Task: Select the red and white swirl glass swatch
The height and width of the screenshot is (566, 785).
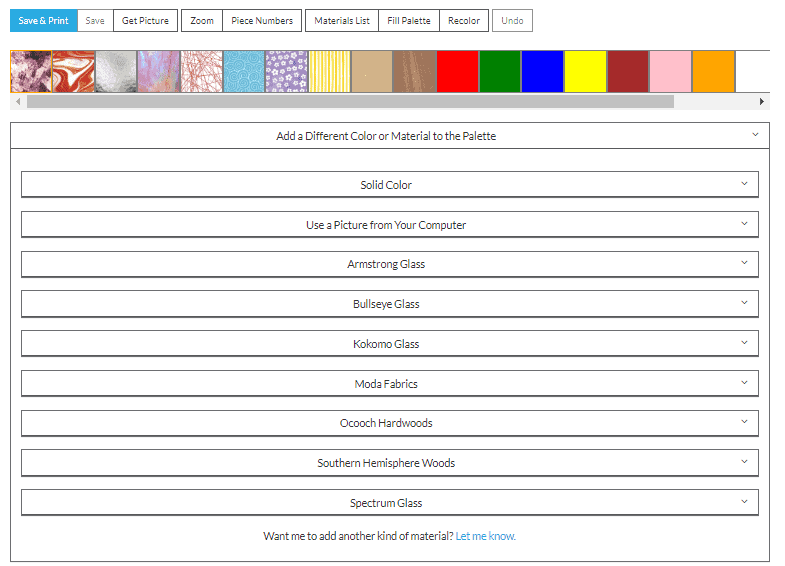Action: (73, 72)
